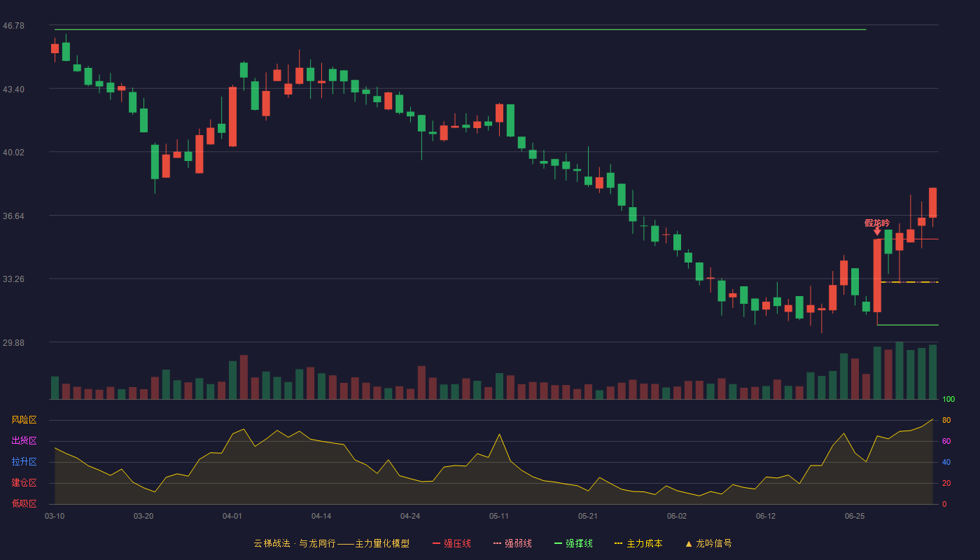Click the 05-21 date label

[588, 516]
